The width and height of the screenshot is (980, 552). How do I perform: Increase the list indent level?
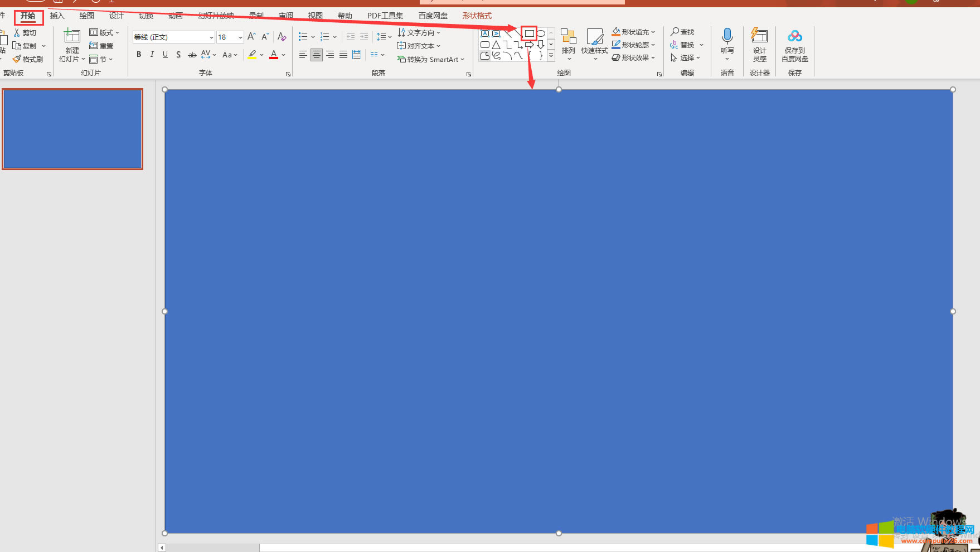coord(364,37)
